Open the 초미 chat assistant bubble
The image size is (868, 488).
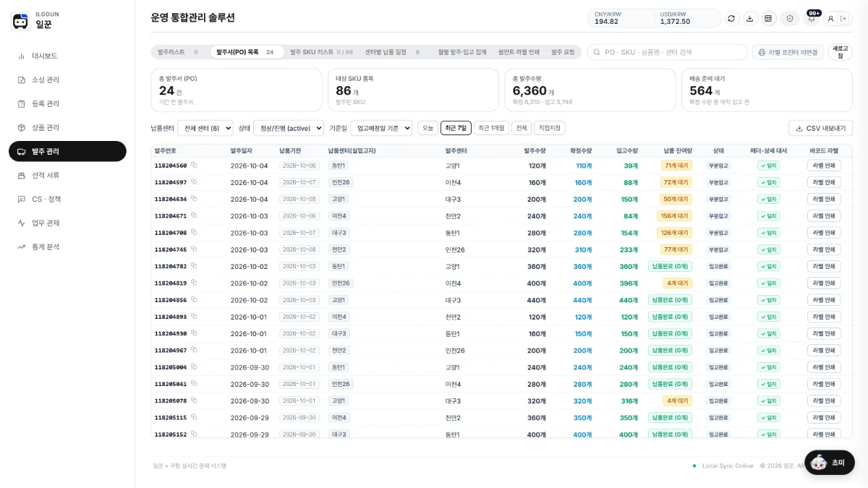coord(829,463)
